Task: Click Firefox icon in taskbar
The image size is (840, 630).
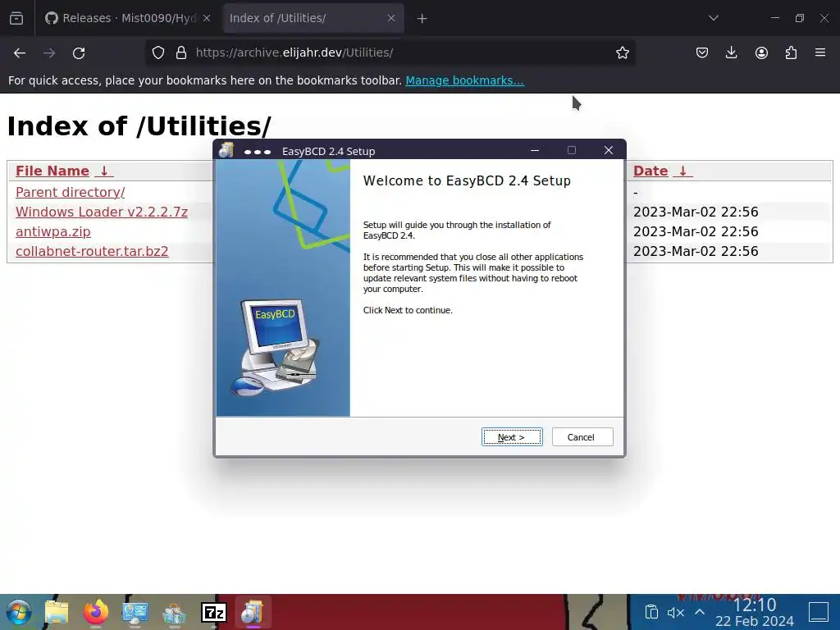Action: coord(96,612)
